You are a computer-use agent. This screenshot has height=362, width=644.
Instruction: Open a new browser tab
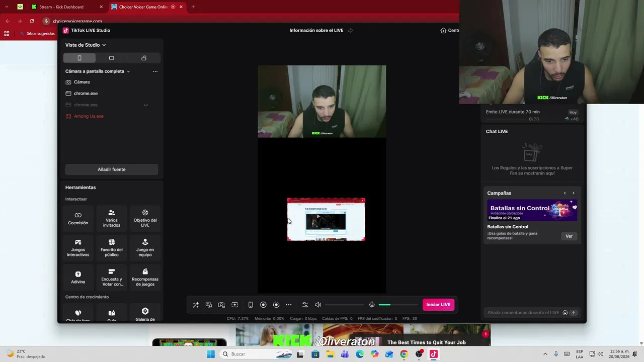tap(193, 7)
